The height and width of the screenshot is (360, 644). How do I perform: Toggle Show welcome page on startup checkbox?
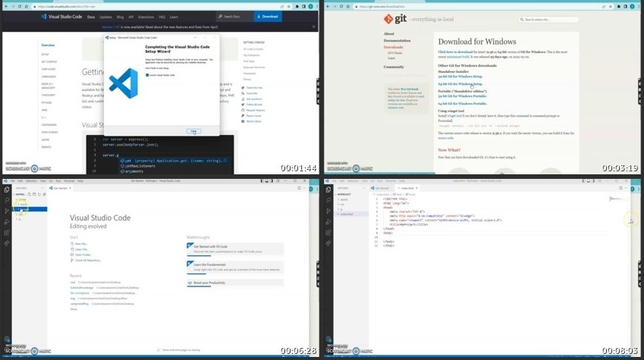pyautogui.click(x=159, y=349)
